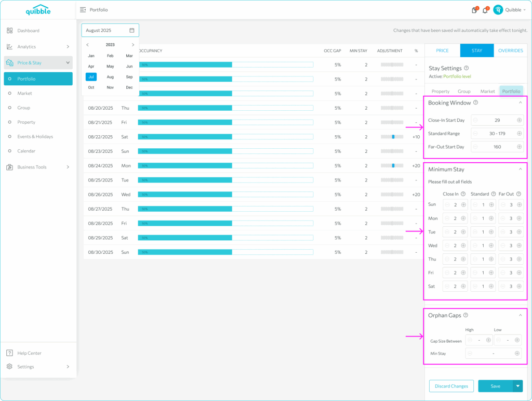Screen dimensions: 532x401
Task: Click the Orphan Gaps help icon
Action: pos(466,315)
